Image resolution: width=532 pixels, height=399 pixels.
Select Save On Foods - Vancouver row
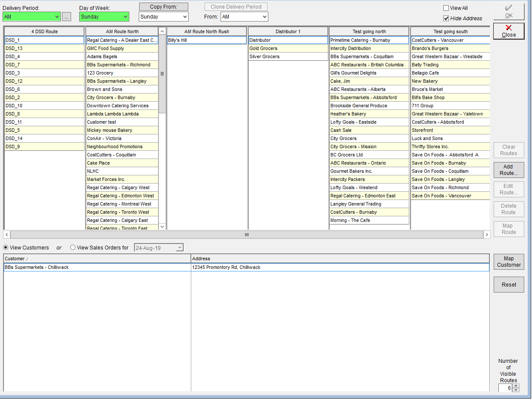pos(451,196)
